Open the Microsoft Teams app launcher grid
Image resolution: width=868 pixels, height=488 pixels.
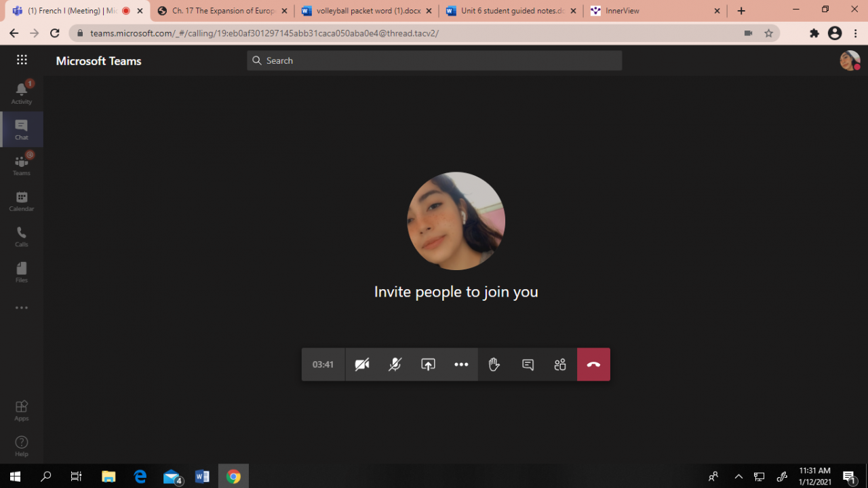pos(22,60)
